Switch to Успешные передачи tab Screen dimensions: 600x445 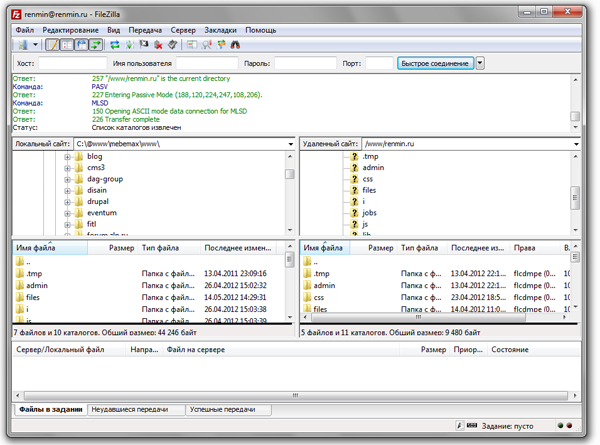point(228,409)
